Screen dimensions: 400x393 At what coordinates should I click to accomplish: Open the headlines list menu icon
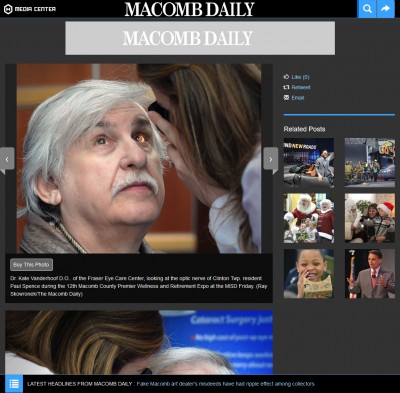coord(14,384)
